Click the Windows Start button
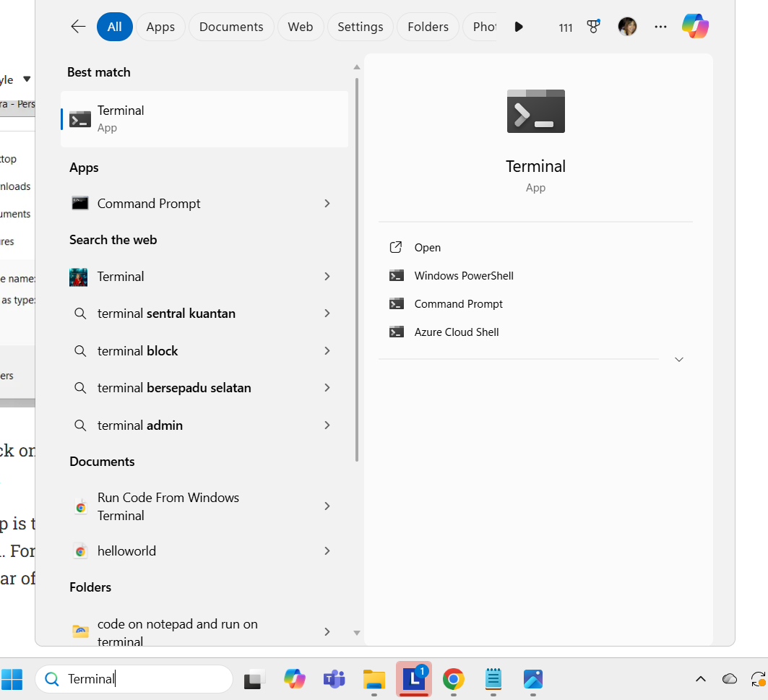Screen dimensions: 768x700 click(x=12, y=679)
